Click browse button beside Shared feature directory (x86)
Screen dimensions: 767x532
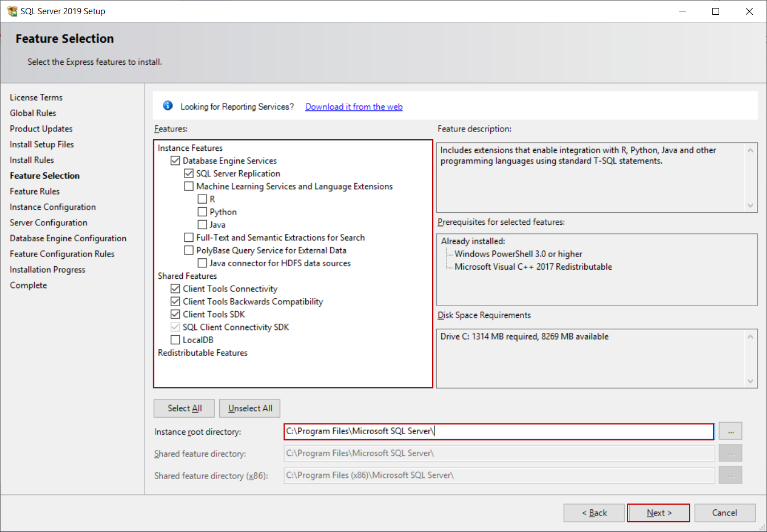point(731,476)
